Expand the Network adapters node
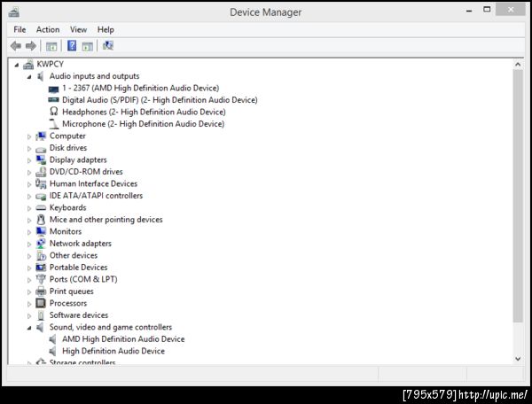This screenshot has height=404, width=532. [29, 244]
